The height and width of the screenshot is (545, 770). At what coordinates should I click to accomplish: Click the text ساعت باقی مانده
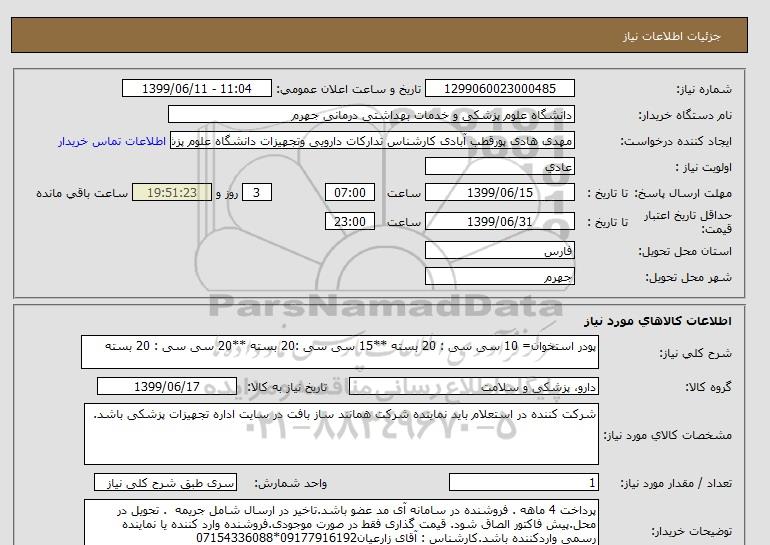tap(82, 193)
